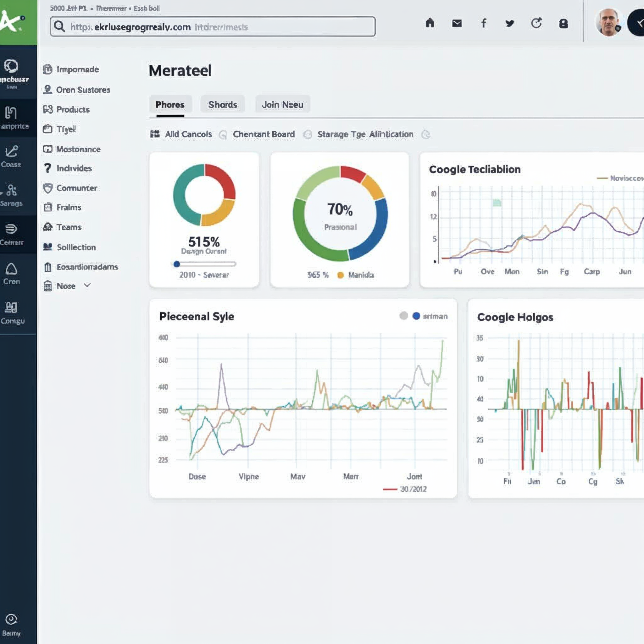Click the URL search input field
The image size is (644, 644).
click(x=213, y=27)
